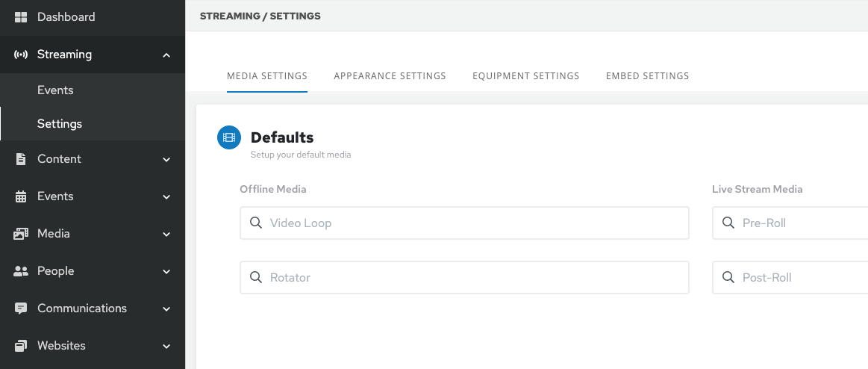868x369 pixels.
Task: Click the People group icon
Action: (21, 271)
